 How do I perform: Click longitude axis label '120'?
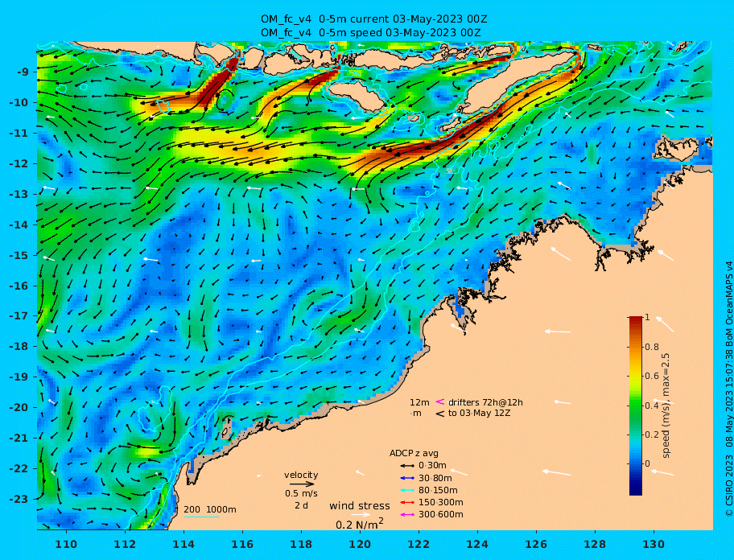click(360, 544)
